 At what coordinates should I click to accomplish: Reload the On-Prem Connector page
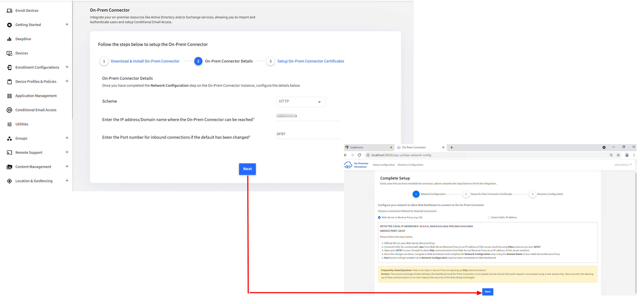[359, 155]
